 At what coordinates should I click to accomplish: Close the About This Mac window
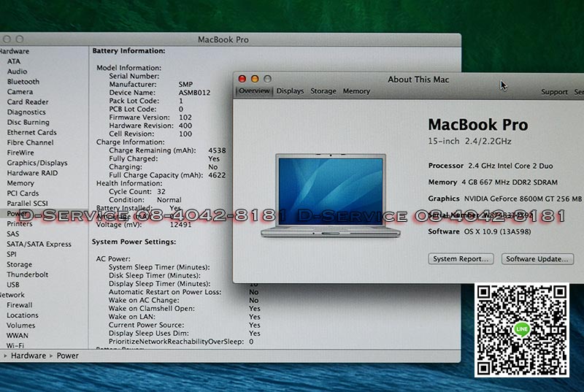click(242, 79)
